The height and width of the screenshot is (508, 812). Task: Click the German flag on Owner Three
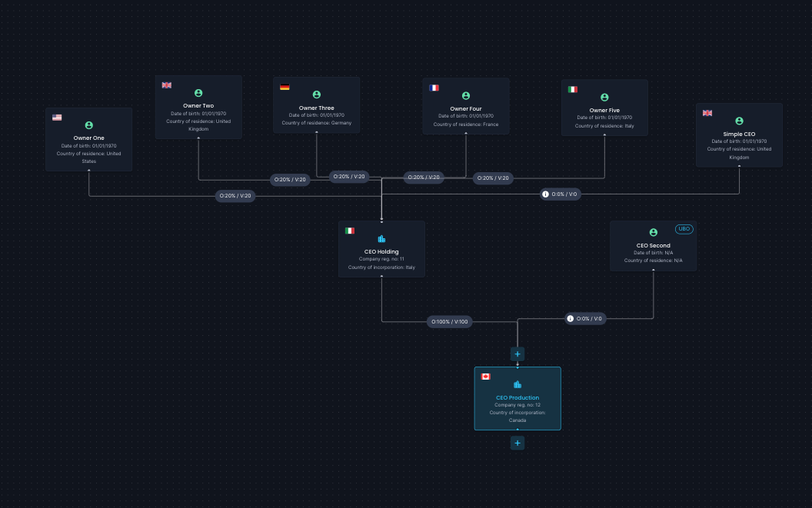[x=285, y=87]
